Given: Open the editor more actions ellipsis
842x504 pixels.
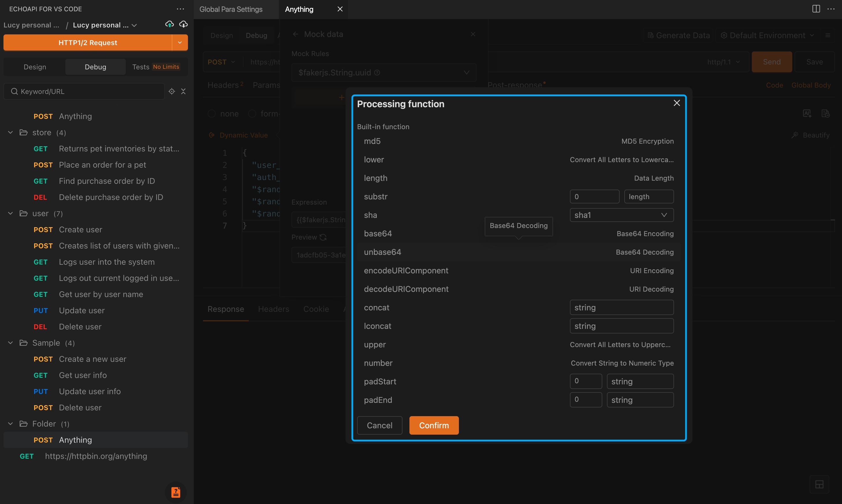Looking at the screenshot, I should [831, 9].
